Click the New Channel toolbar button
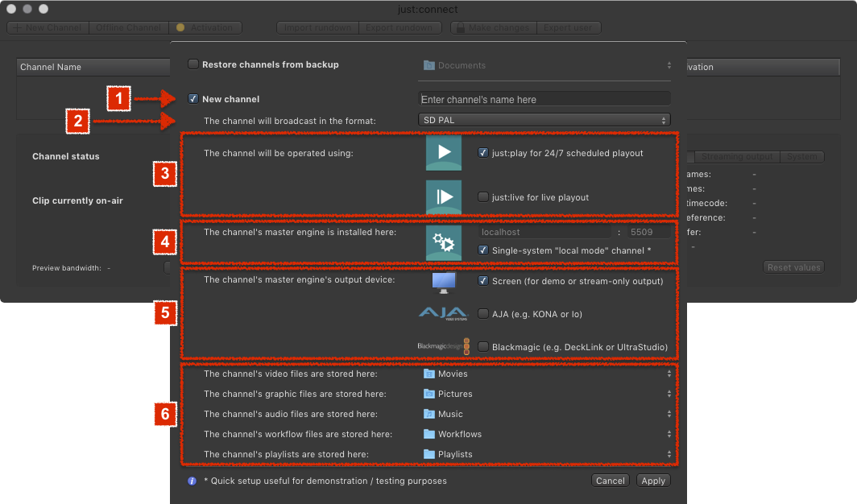The image size is (857, 504). coord(48,28)
